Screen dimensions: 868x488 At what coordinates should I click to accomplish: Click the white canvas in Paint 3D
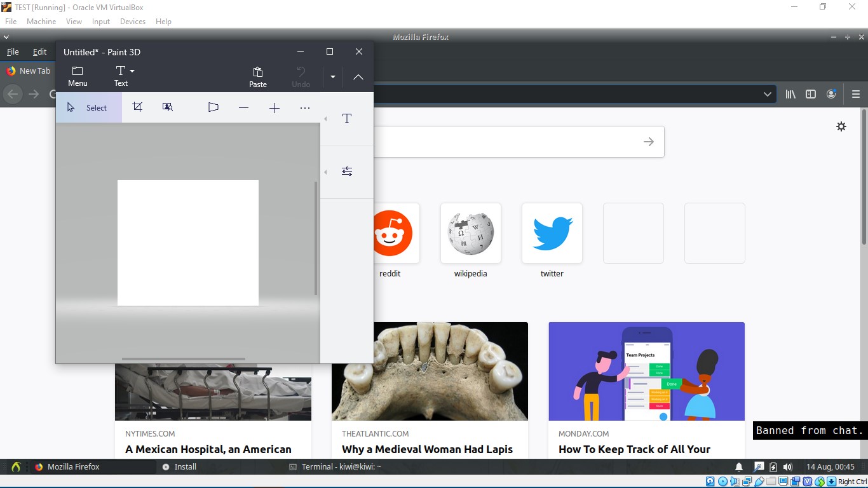(188, 243)
